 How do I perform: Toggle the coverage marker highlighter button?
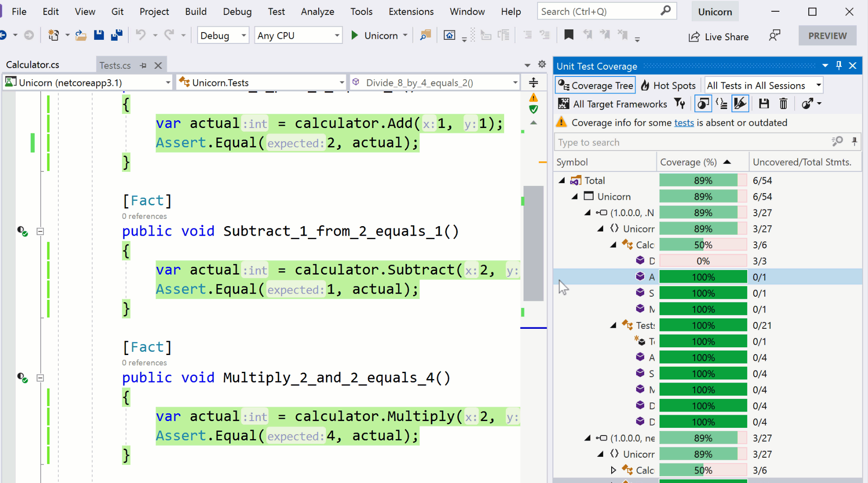click(x=740, y=104)
